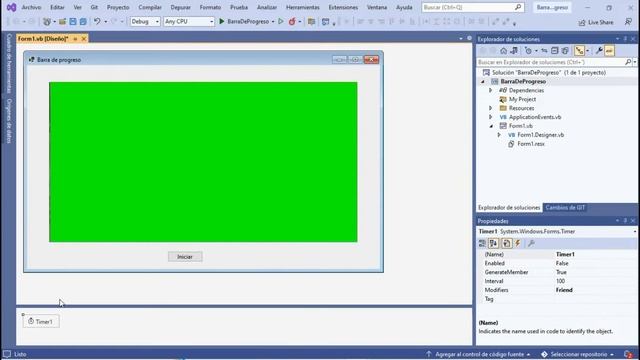Select the Timer1 component in the tray
640x360 pixels.
click(41, 322)
